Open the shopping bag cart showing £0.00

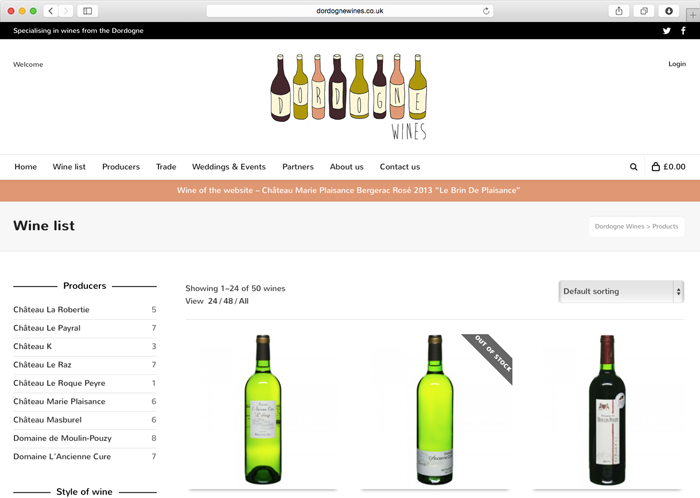668,167
